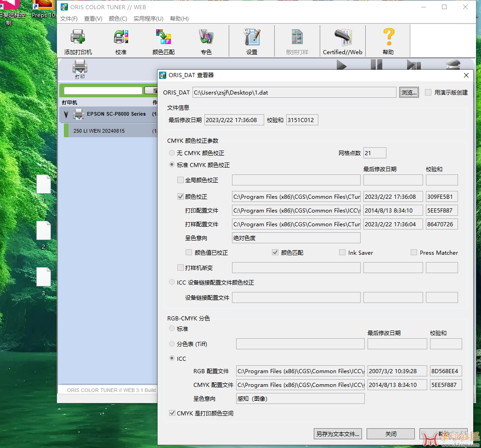Screen dimensions: 481x448
Task: Select the 分色表 (Tiff) radio button
Action: coord(172,344)
